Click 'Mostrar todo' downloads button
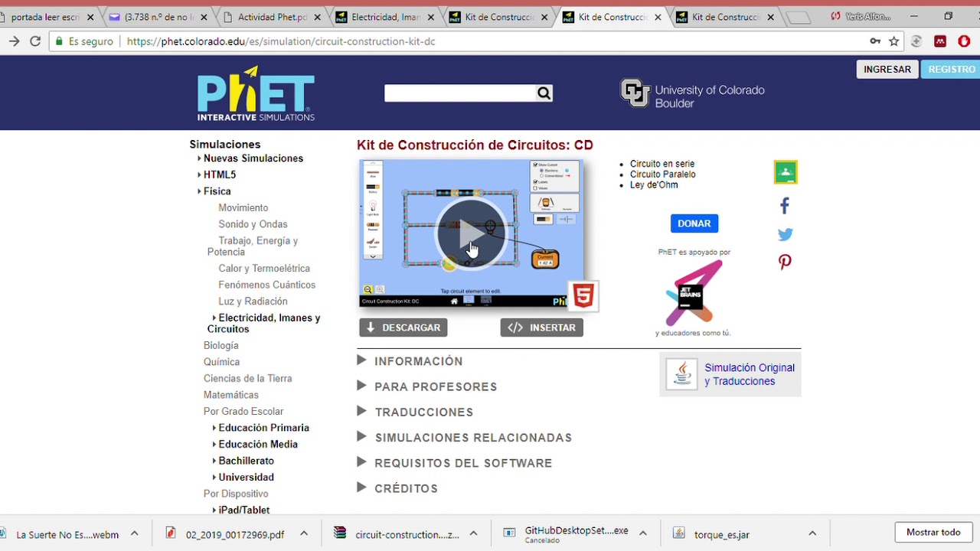 click(933, 532)
